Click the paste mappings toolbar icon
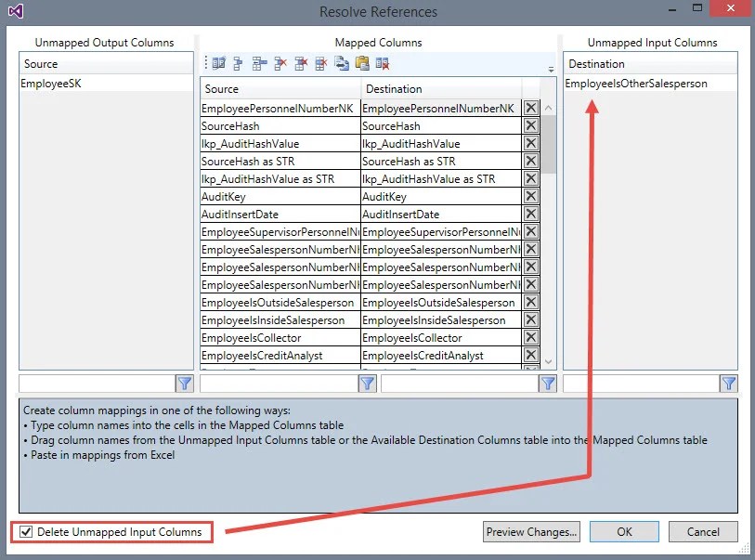Screen dimensions: 755x560 (x=361, y=62)
